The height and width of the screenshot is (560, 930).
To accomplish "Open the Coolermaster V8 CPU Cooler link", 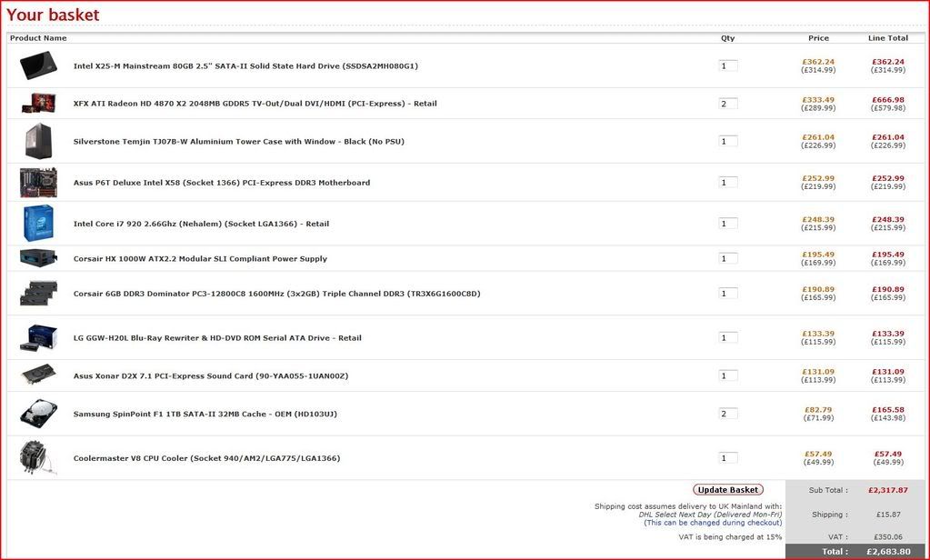I will [x=206, y=458].
